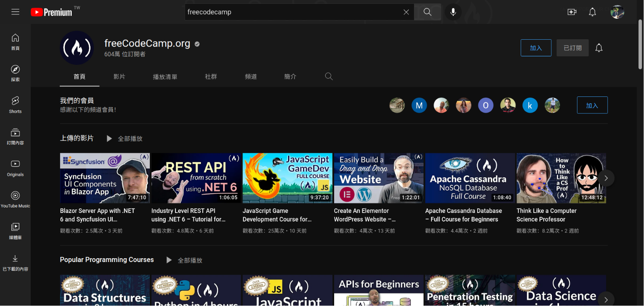Screen dimensions: 644x306
Task: Open the hamburger guide menu
Action: [x=15, y=12]
